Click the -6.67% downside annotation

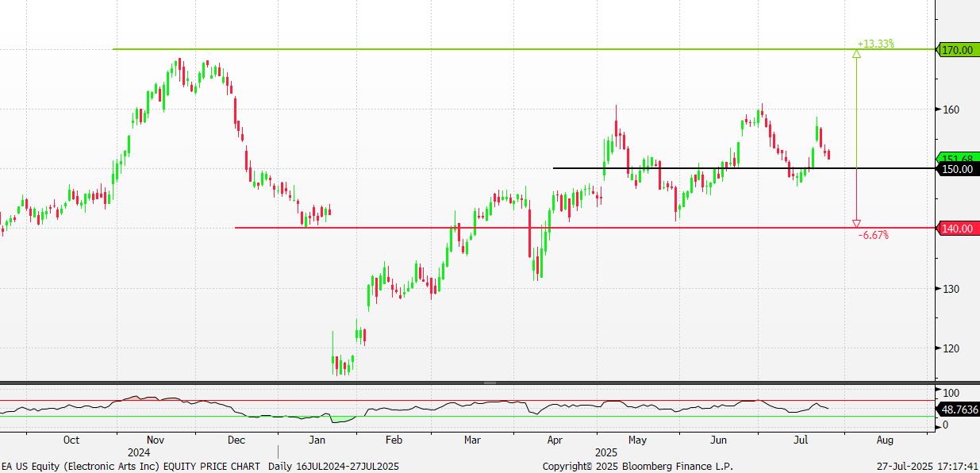[x=873, y=235]
